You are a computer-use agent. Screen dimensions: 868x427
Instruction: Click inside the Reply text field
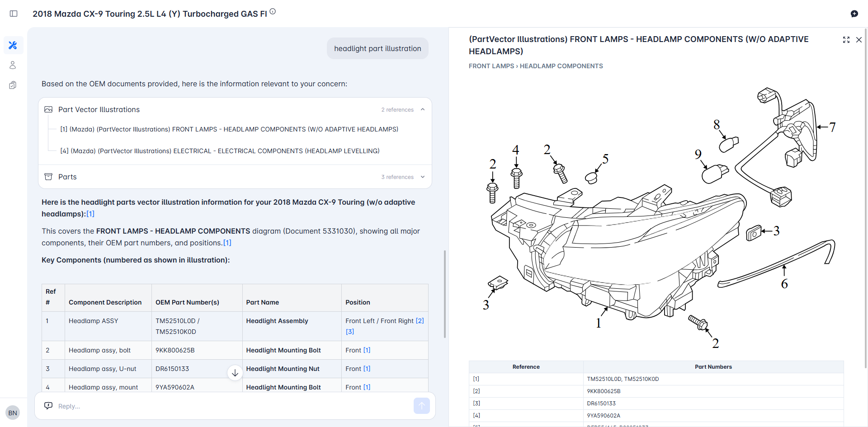(181, 406)
